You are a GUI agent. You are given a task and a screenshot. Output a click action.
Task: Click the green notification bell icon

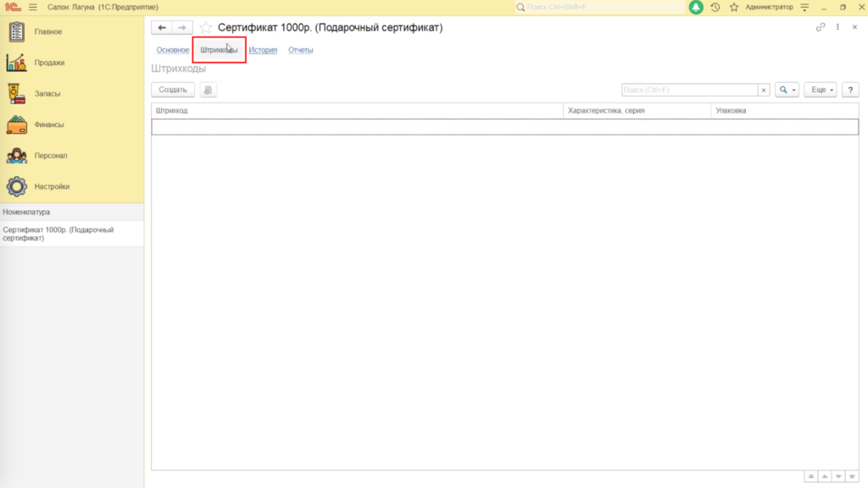[x=696, y=7]
